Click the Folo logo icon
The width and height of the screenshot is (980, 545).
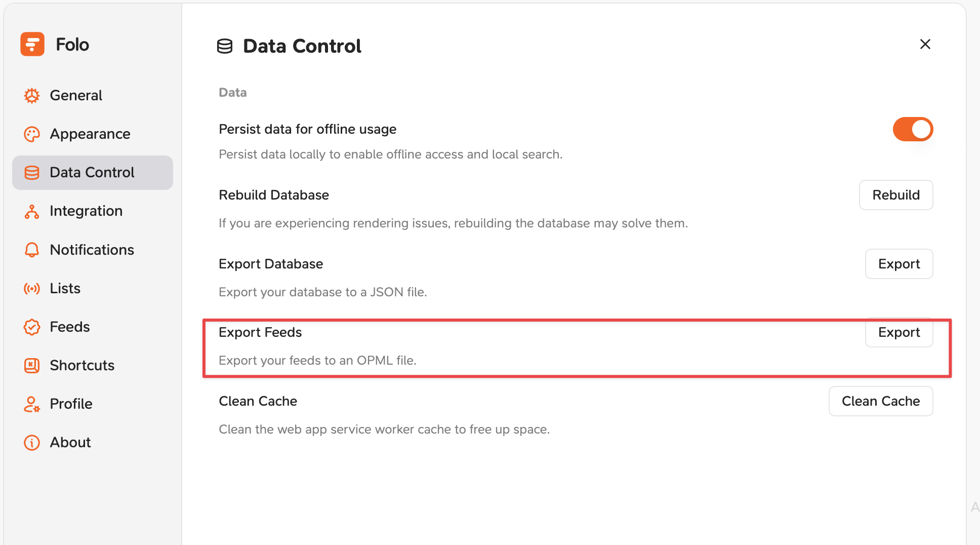coord(32,44)
